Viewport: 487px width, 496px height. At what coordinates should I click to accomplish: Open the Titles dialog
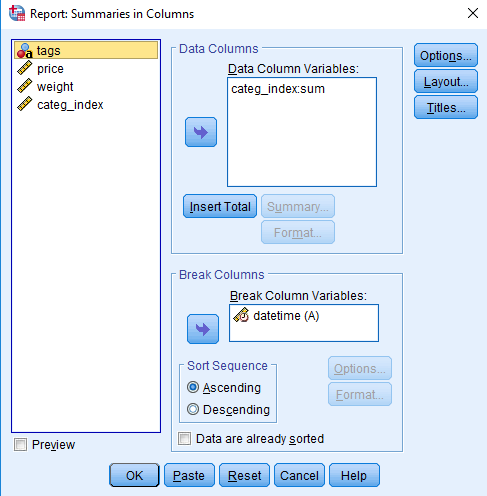click(446, 107)
